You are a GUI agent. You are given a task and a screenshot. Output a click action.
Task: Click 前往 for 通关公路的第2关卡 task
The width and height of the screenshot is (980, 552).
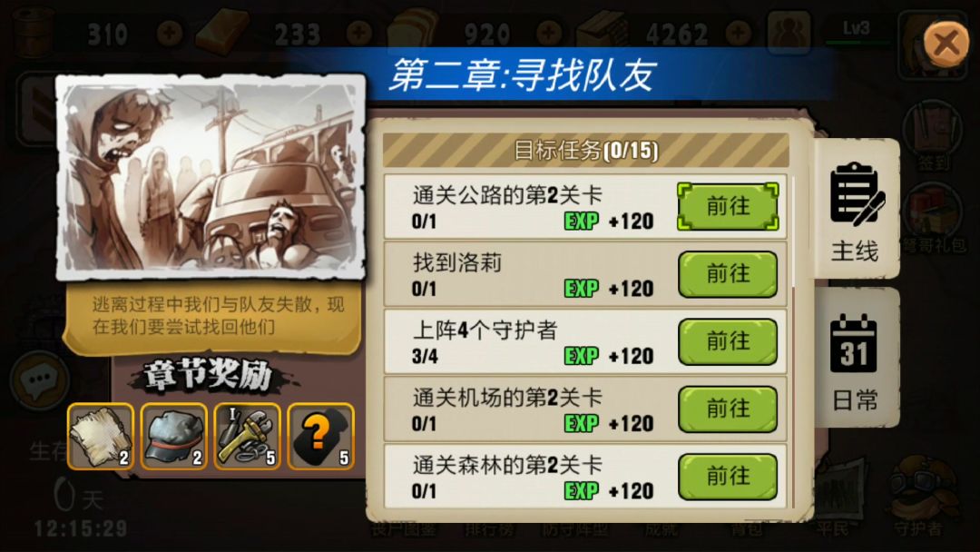click(728, 206)
